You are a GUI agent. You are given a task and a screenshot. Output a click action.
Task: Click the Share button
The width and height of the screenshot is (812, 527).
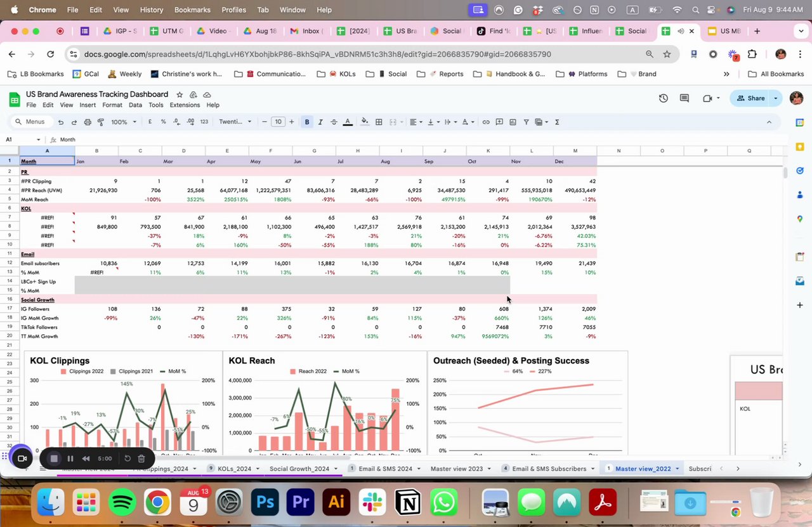click(750, 98)
